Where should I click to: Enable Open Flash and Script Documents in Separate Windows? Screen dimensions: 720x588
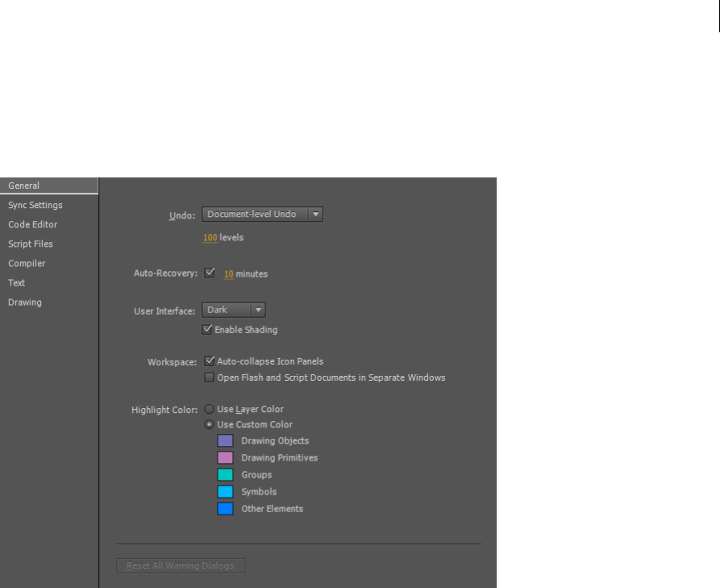click(209, 377)
